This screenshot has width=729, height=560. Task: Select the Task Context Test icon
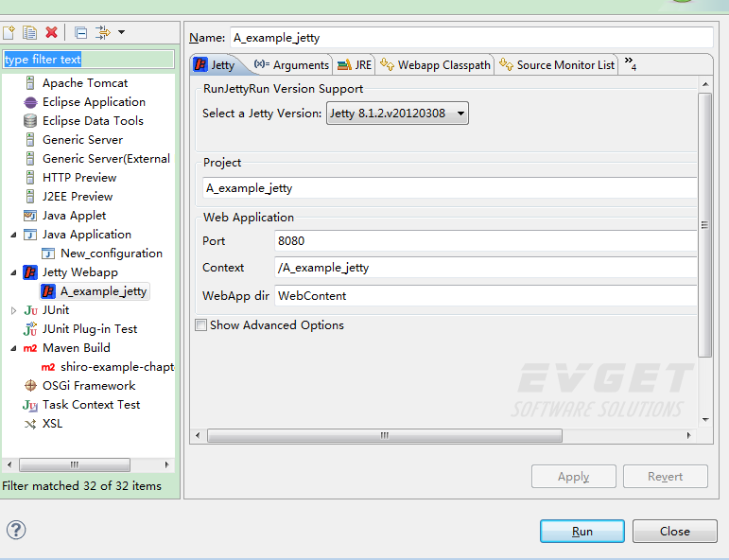click(30, 405)
